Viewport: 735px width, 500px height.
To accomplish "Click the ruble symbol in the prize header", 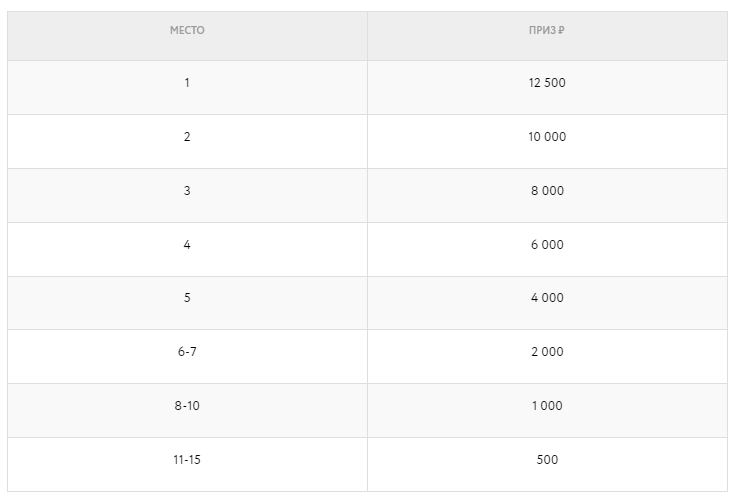I will (562, 30).
